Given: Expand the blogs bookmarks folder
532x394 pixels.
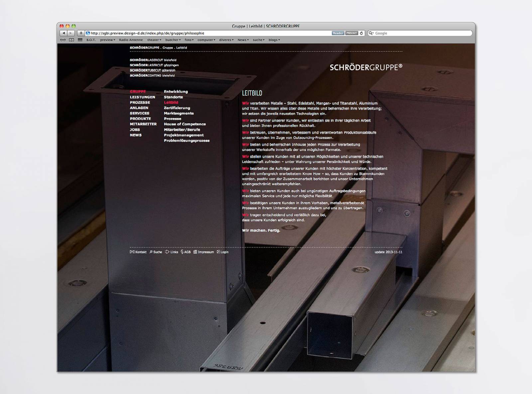Looking at the screenshot, I should point(274,40).
